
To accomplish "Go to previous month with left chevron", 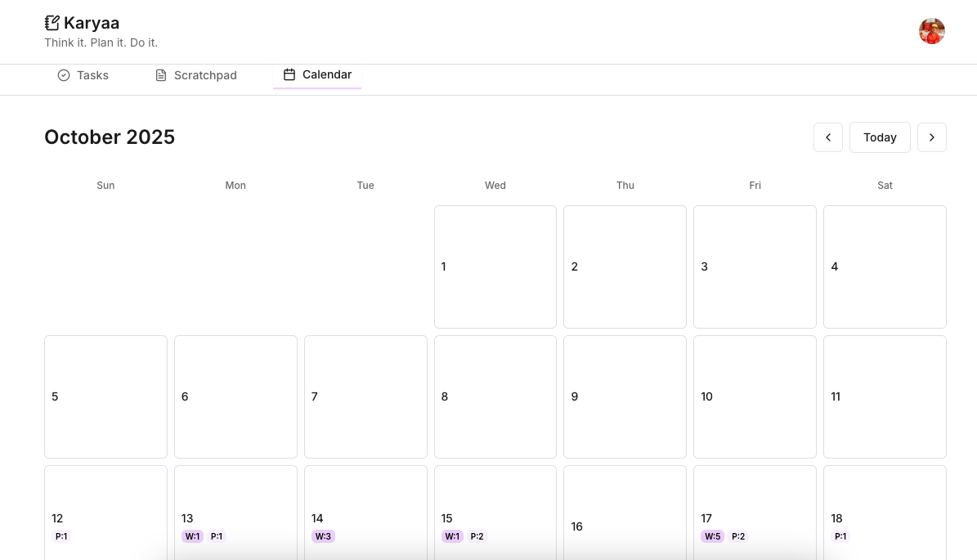I will point(828,137).
